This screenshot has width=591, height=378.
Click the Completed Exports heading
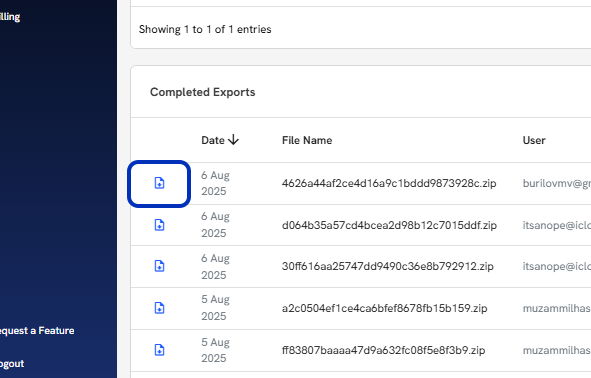202,92
